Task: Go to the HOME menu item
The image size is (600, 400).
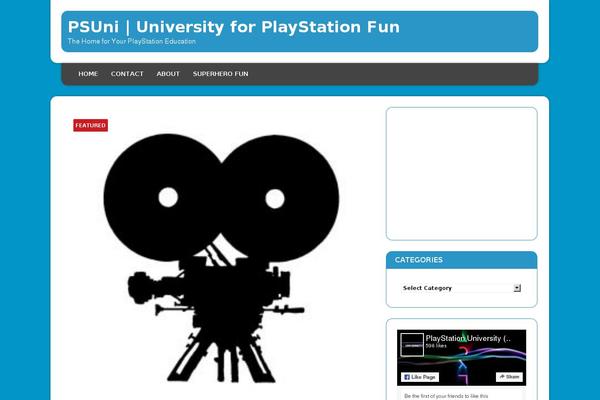Action: point(88,74)
